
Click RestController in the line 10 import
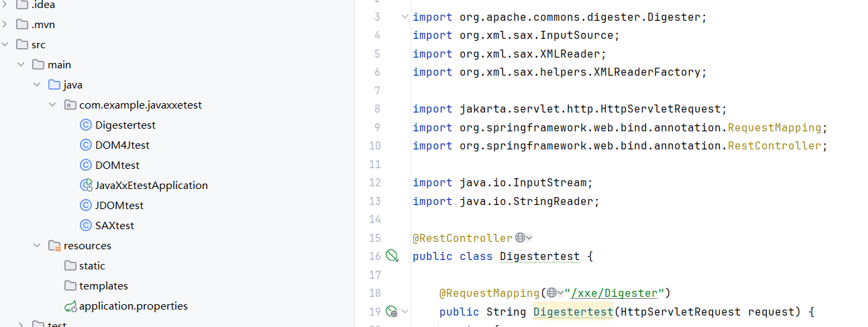click(x=774, y=145)
